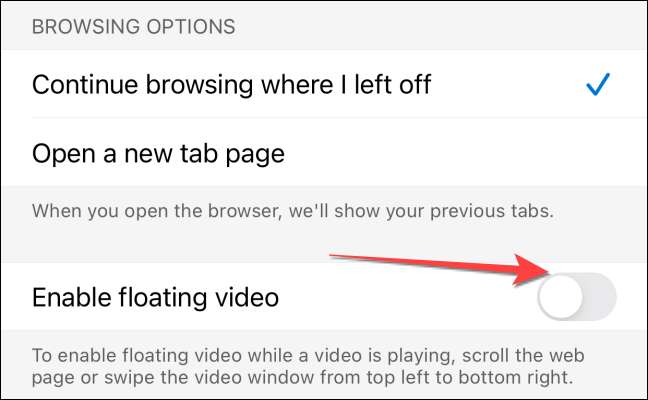Viewport: 648px width, 400px height.
Task: Click the red arrow annotation tip
Action: tap(545, 271)
